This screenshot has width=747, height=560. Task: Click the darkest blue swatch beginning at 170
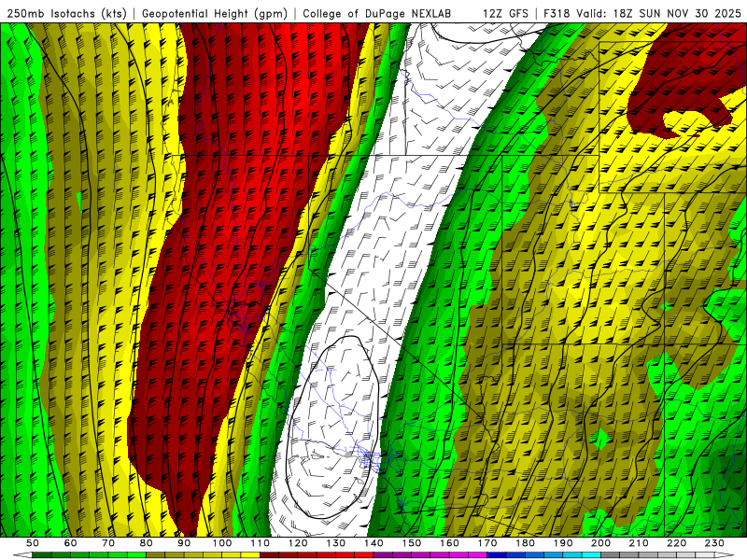pos(497,555)
